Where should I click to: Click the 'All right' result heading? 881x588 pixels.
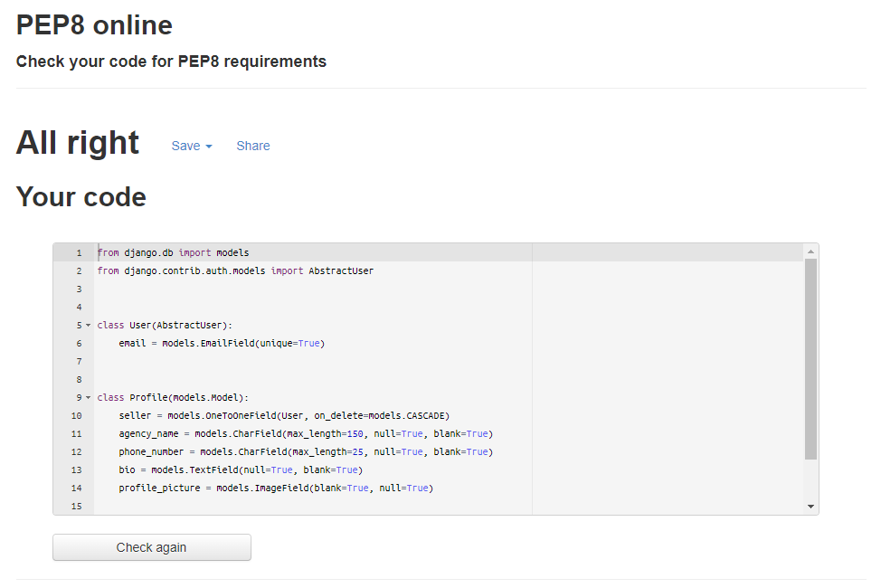pyautogui.click(x=77, y=142)
